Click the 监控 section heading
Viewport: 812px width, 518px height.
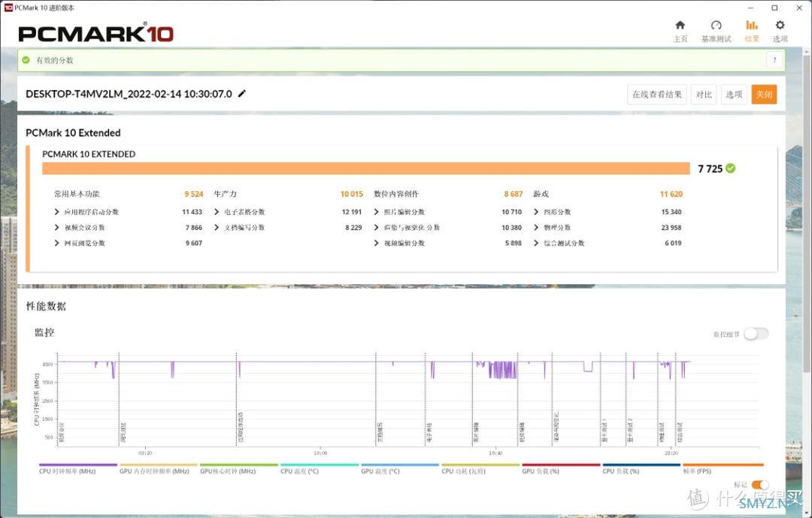pos(44,332)
